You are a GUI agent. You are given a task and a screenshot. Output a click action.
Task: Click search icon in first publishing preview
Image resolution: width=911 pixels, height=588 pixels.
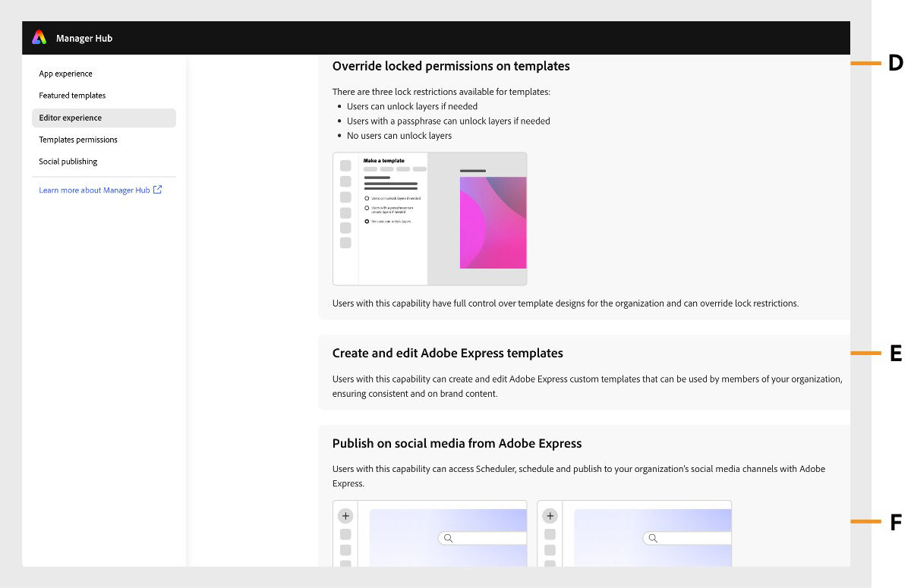click(449, 538)
